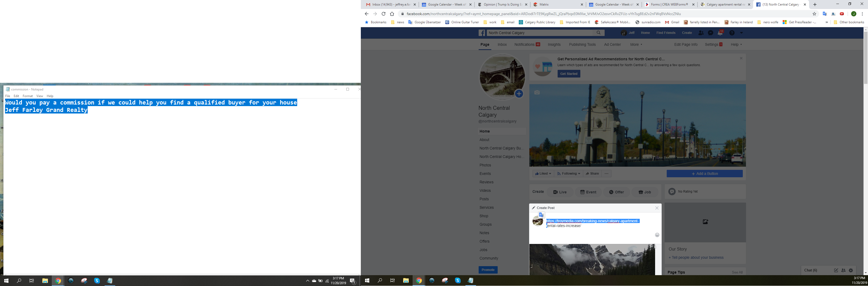The image size is (868, 286).
Task: Bookmark this page with the star icon
Action: tap(814, 14)
